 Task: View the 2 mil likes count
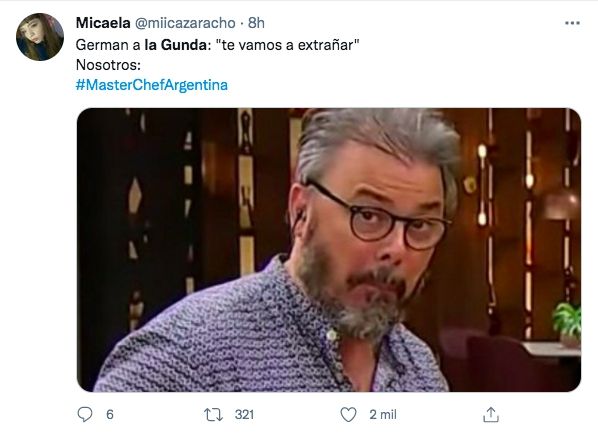point(383,415)
